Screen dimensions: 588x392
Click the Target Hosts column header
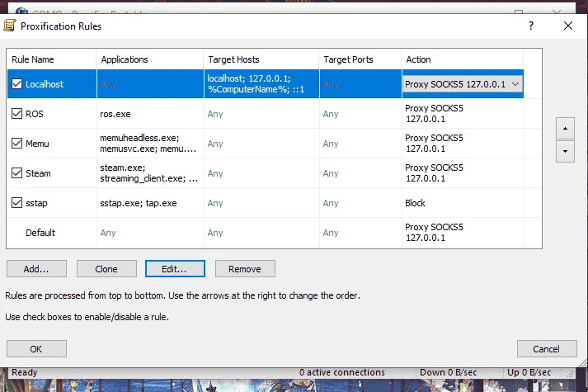click(x=261, y=59)
